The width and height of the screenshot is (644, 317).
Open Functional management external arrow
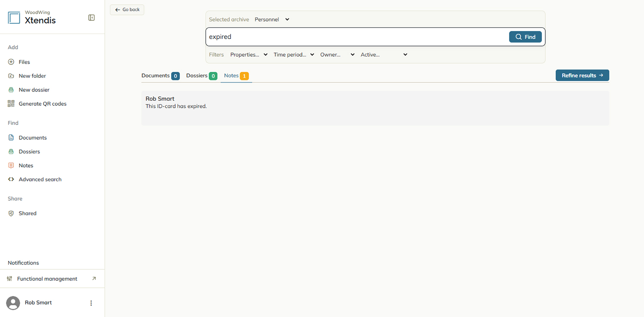click(x=94, y=278)
